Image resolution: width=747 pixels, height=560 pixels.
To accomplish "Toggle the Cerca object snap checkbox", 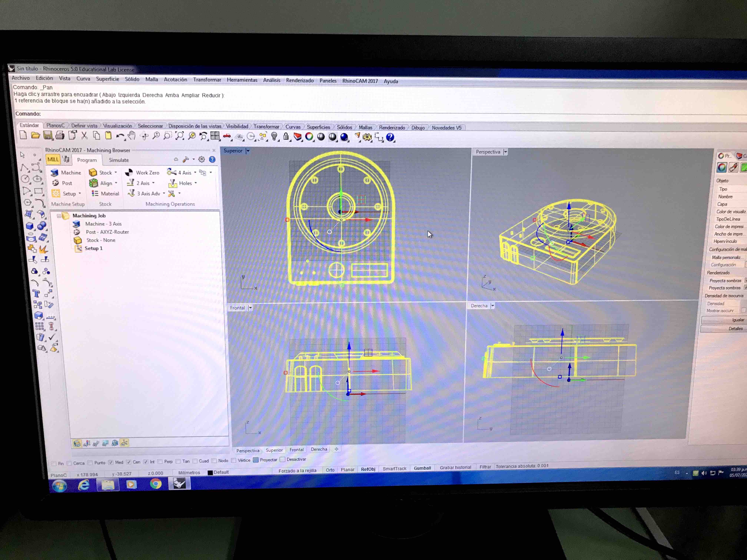I will point(69,463).
